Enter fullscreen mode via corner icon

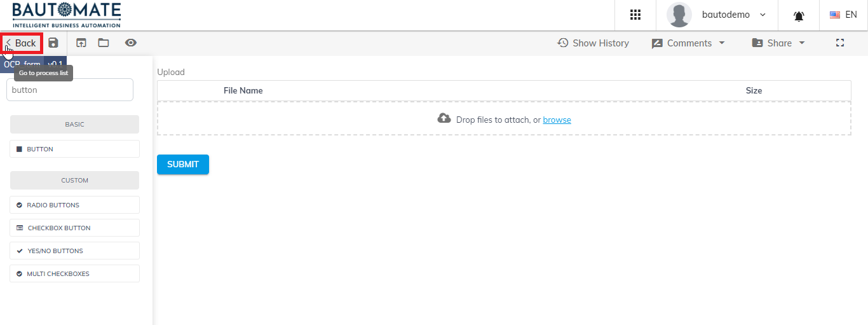(840, 43)
